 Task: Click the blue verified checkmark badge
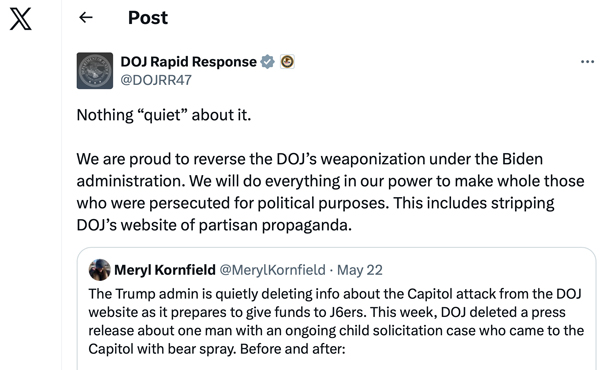(x=267, y=62)
